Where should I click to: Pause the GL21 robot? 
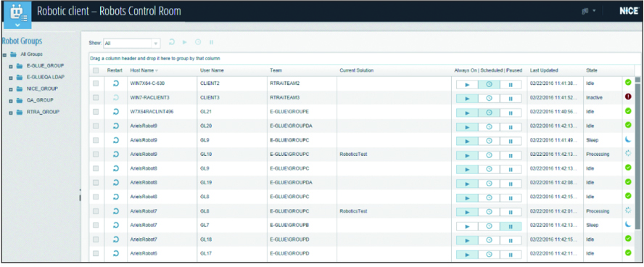[x=511, y=112]
